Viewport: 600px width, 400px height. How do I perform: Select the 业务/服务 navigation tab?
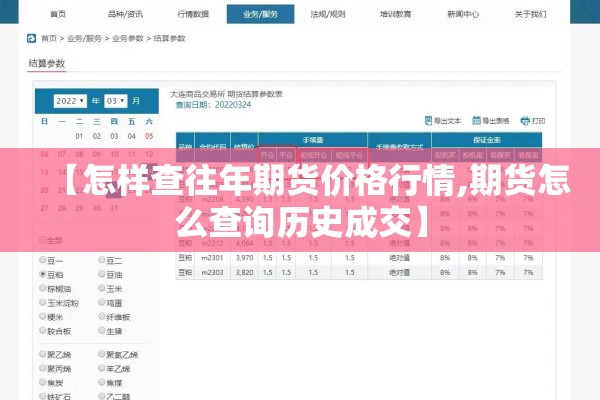click(261, 14)
